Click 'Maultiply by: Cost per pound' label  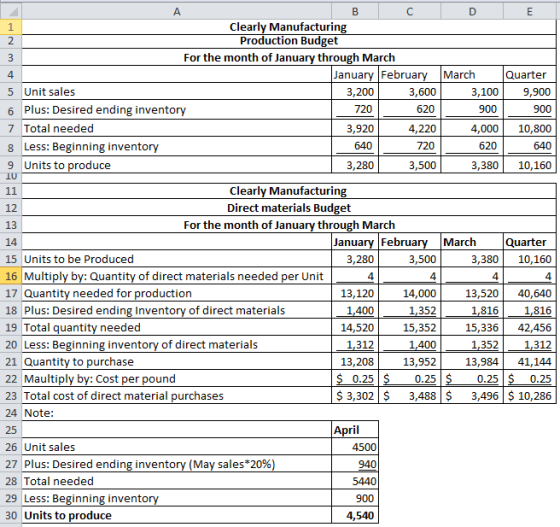click(x=100, y=378)
